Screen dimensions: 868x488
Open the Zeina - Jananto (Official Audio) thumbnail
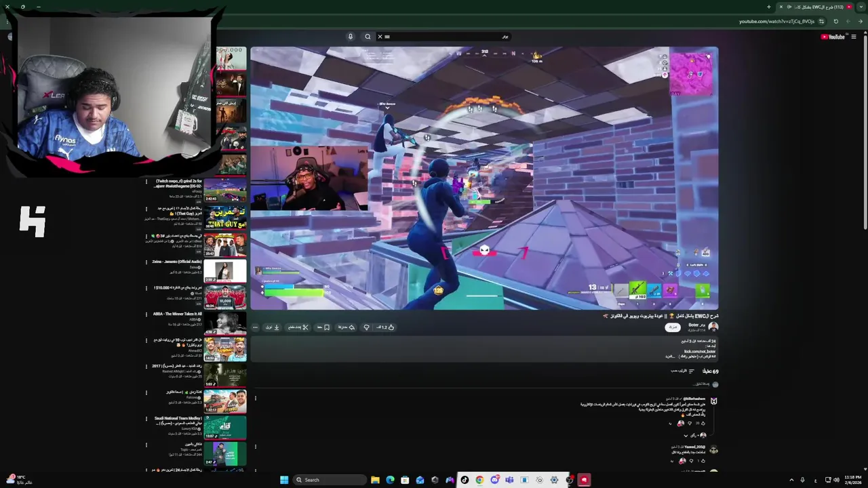click(x=225, y=270)
